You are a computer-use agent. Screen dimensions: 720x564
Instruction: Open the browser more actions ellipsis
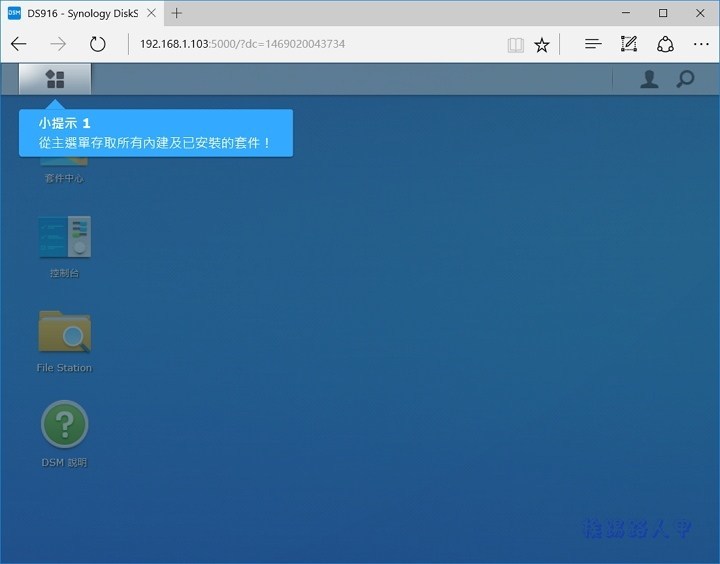pyautogui.click(x=701, y=44)
